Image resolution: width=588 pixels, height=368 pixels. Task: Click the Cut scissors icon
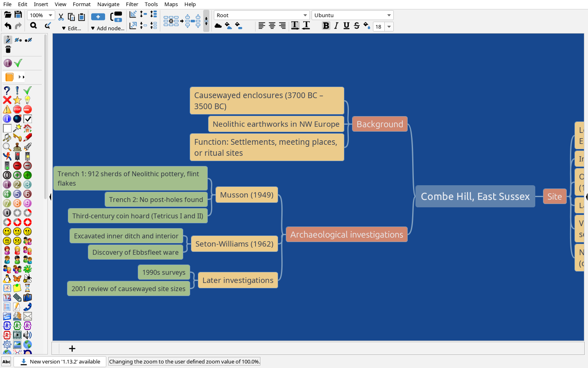61,17
